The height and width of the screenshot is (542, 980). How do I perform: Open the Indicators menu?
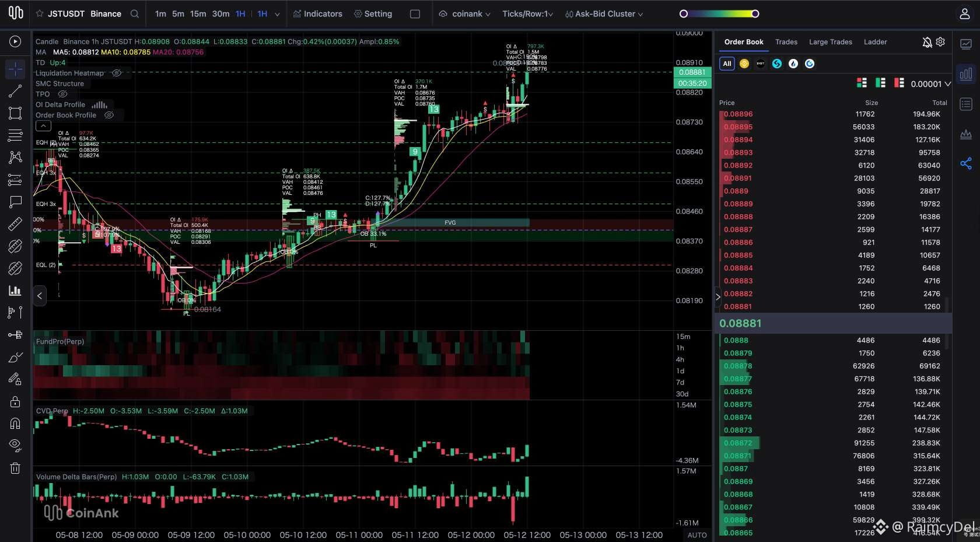pyautogui.click(x=318, y=13)
